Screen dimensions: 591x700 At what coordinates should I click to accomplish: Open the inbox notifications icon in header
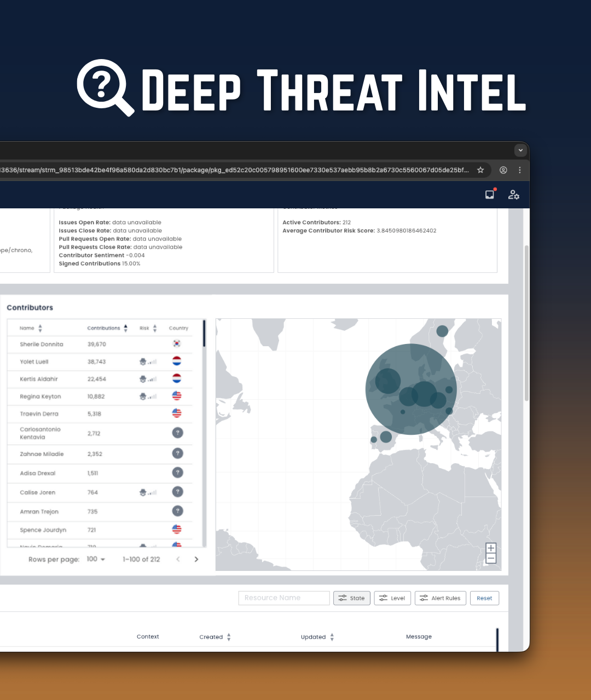[490, 194]
